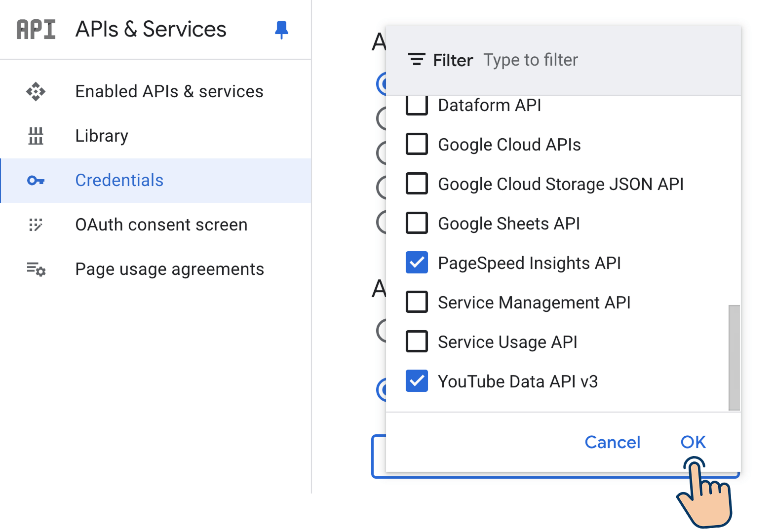Screen dimensions: 773x532
Task: Confirm selection with the OK button
Action: tap(693, 442)
